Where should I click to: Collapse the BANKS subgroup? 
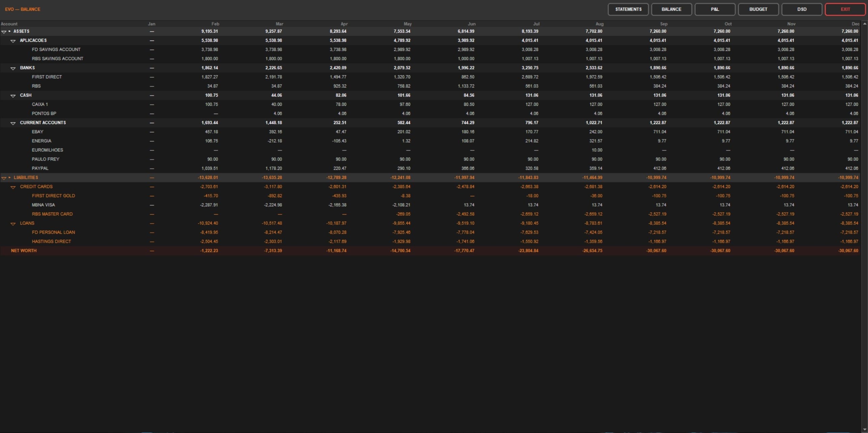(x=13, y=68)
